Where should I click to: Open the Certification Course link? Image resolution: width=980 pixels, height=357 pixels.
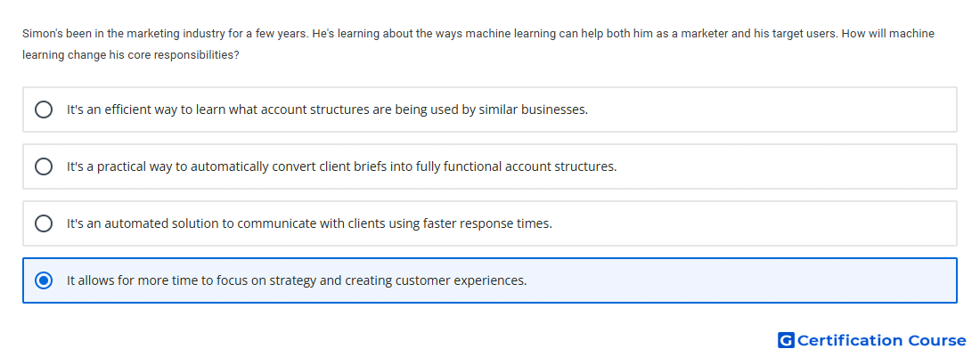(872, 340)
